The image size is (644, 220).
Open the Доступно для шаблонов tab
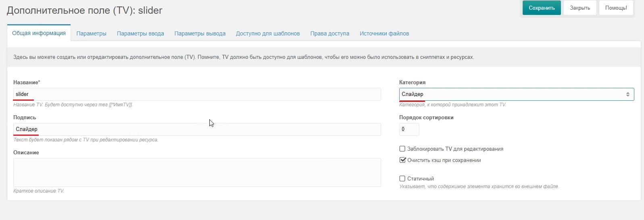pyautogui.click(x=268, y=33)
